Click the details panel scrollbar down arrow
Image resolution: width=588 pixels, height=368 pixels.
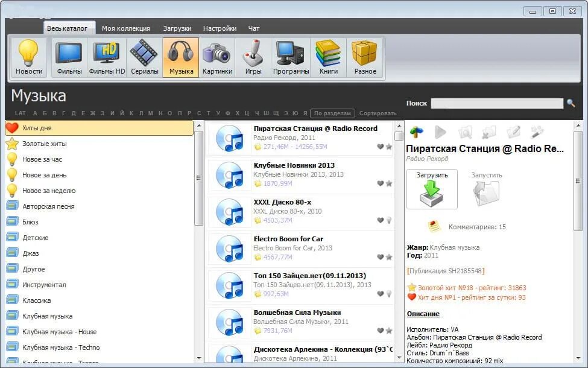pos(578,358)
